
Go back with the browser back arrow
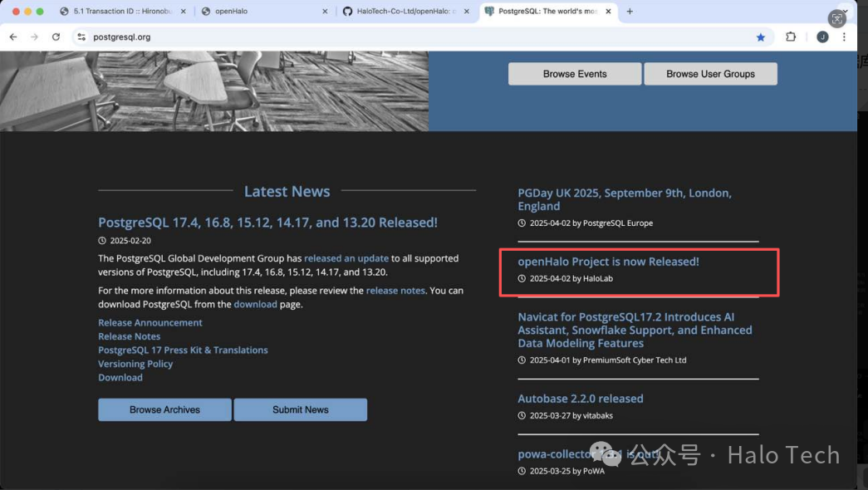13,37
